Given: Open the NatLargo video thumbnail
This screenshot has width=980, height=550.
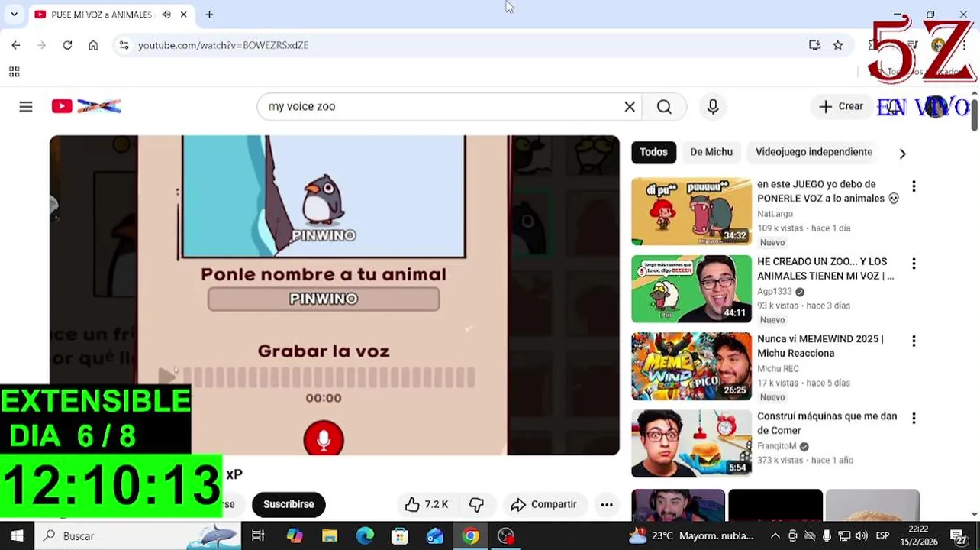Looking at the screenshot, I should point(691,212).
